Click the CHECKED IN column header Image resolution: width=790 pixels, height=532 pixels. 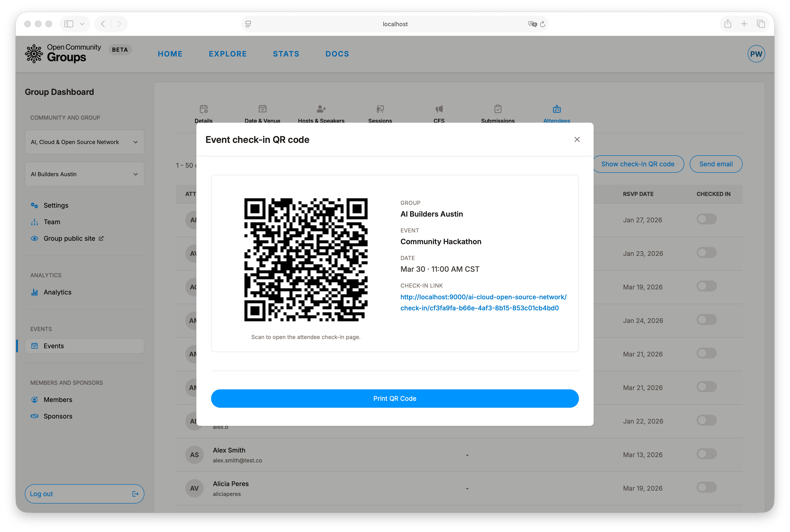coord(713,194)
